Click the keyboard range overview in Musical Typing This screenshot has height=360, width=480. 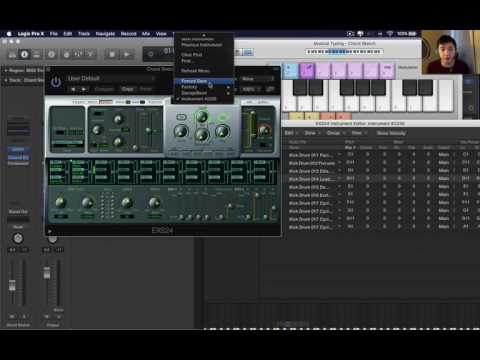click(x=344, y=52)
